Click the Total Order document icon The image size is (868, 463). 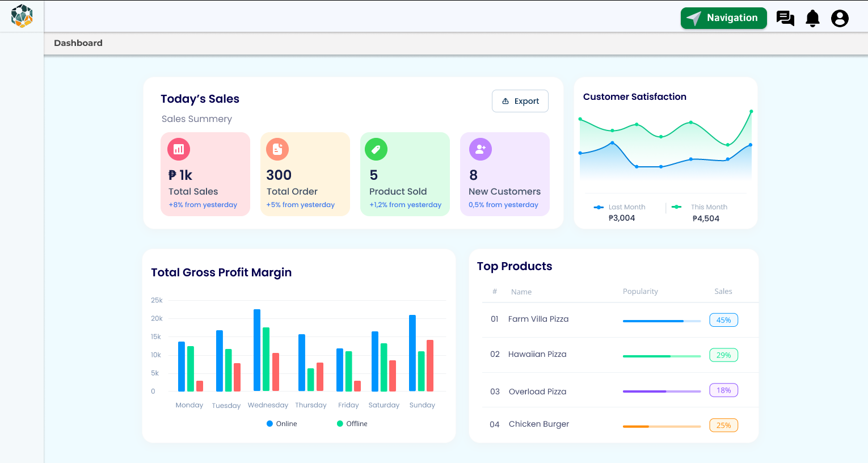click(x=277, y=149)
